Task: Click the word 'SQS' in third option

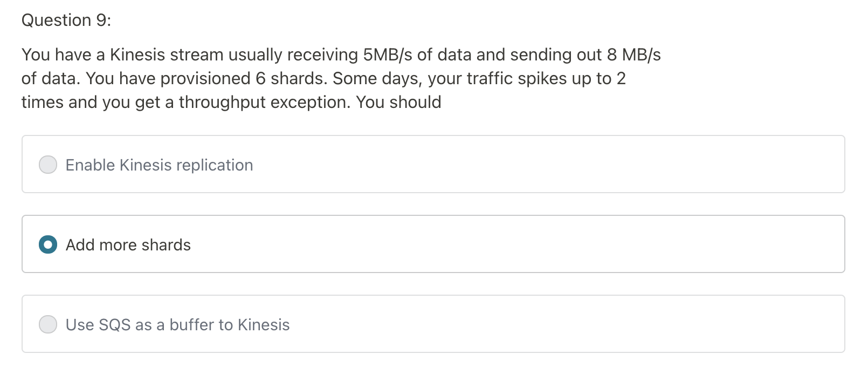Action: click(114, 325)
